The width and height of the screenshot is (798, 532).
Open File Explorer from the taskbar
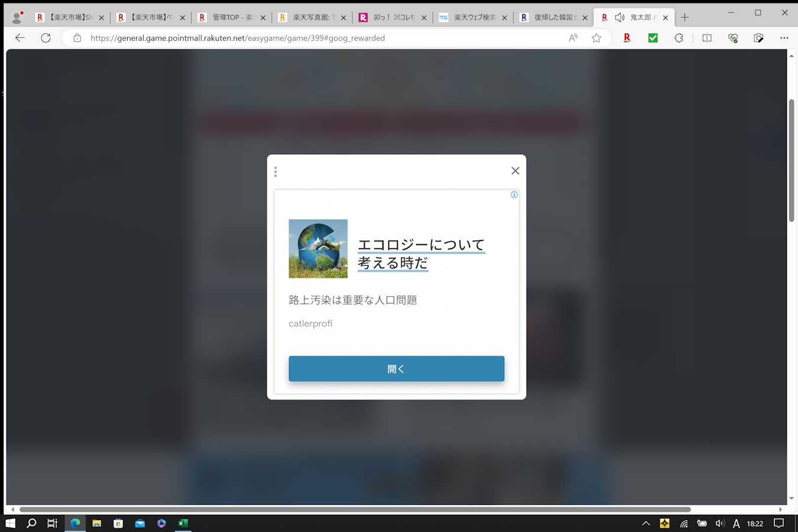(97, 523)
